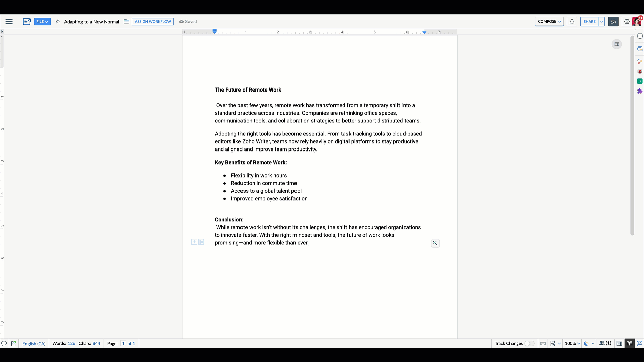Open the FILE dropdown menu
This screenshot has width=644, height=362.
pyautogui.click(x=42, y=22)
